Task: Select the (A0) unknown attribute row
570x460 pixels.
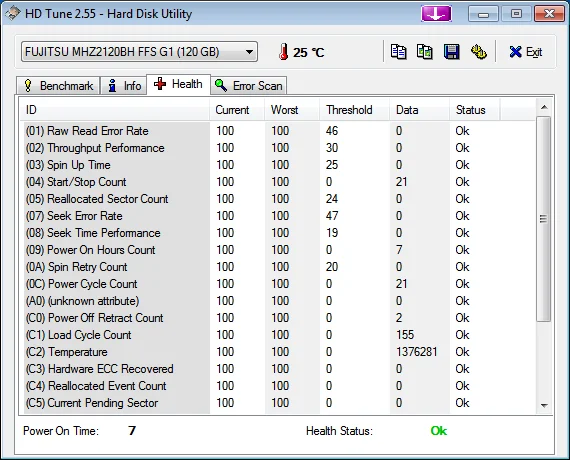Action: (x=278, y=301)
